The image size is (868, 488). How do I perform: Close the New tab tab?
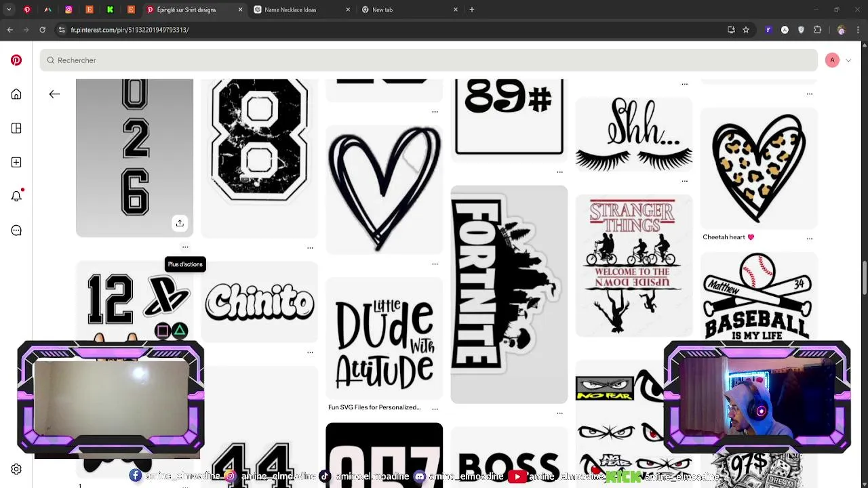coord(456,9)
